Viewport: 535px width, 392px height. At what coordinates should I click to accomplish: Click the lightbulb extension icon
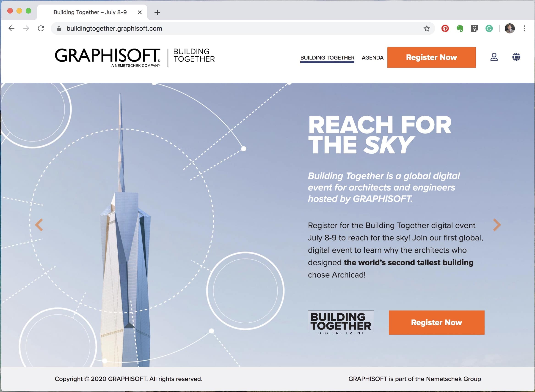474,28
